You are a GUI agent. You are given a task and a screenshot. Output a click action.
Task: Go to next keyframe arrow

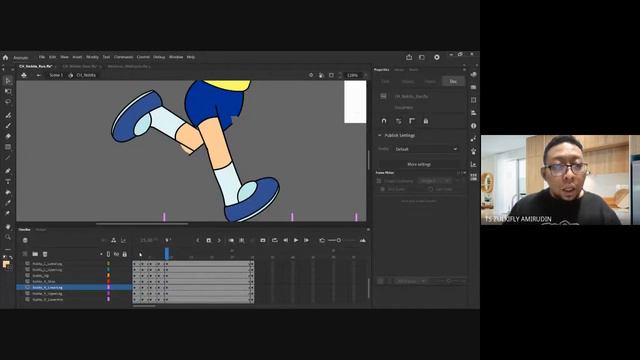click(219, 240)
